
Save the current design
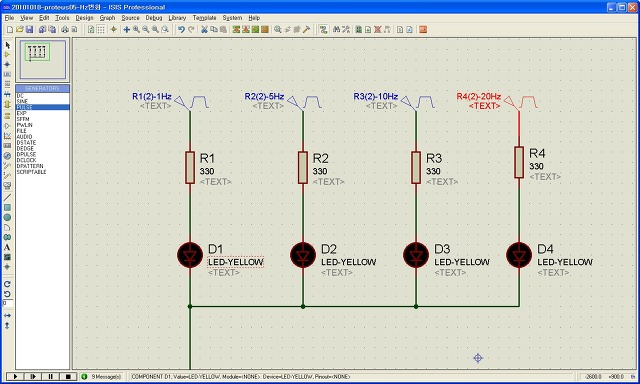click(x=29, y=29)
